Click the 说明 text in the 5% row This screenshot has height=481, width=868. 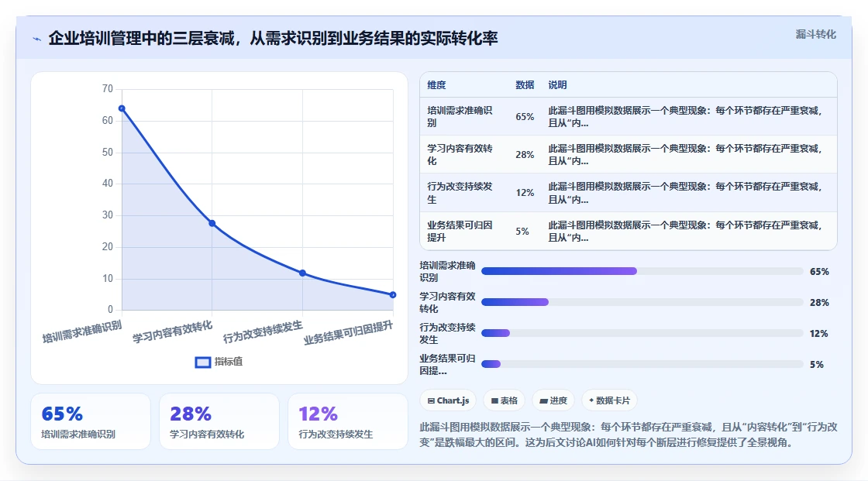coord(685,231)
